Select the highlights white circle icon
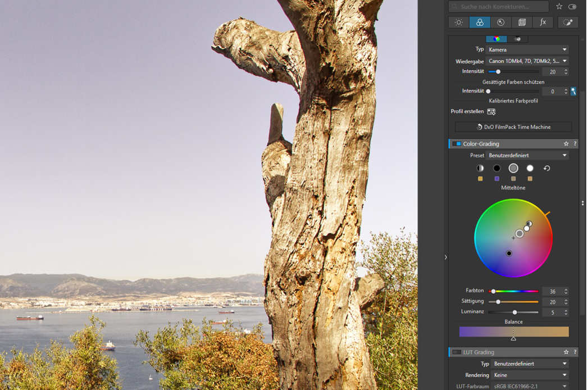The height and width of the screenshot is (390, 588). (530, 168)
